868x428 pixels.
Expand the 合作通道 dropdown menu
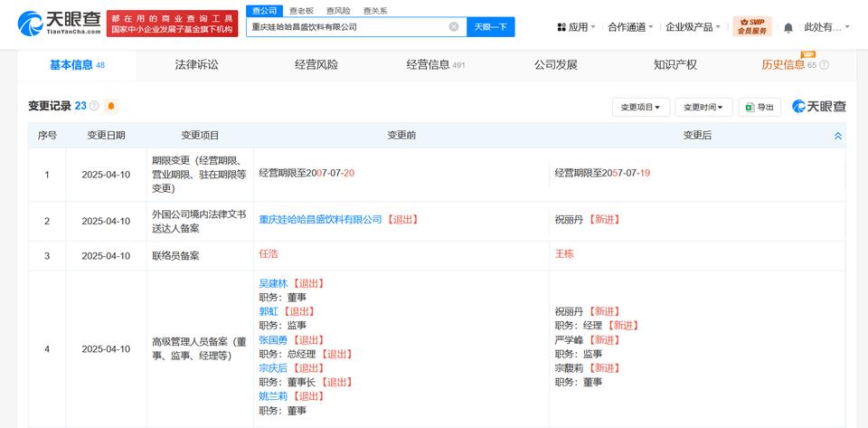point(630,26)
